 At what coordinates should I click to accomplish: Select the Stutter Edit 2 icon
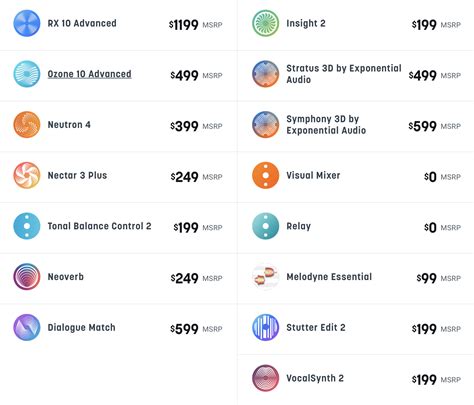coord(266,327)
